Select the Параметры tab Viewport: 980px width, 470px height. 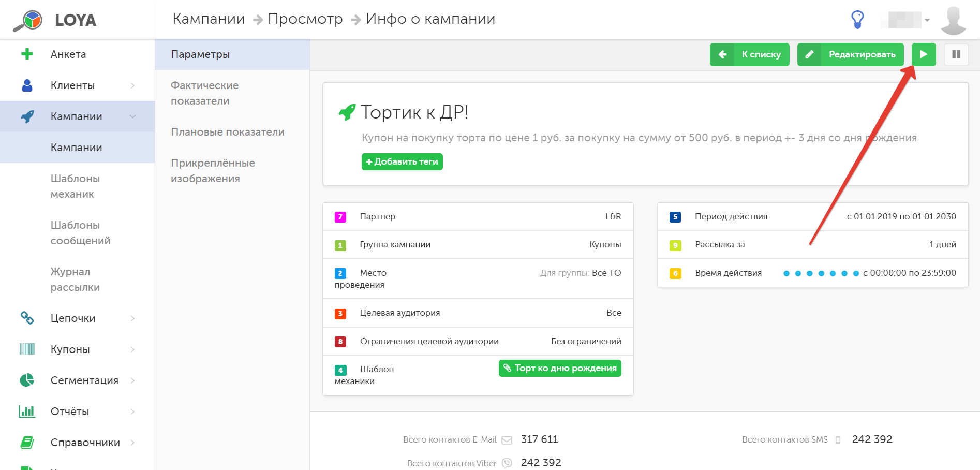pyautogui.click(x=232, y=54)
